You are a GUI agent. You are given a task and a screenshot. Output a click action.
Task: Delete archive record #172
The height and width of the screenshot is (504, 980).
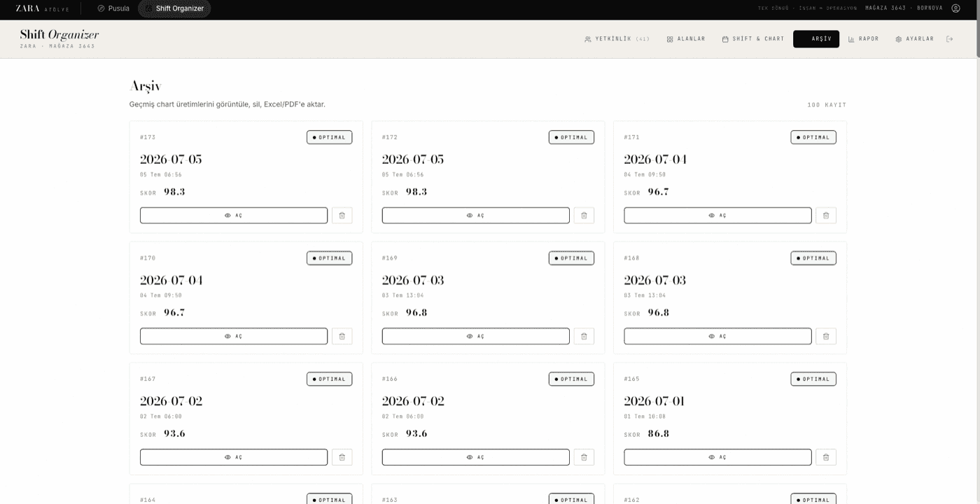(x=584, y=216)
